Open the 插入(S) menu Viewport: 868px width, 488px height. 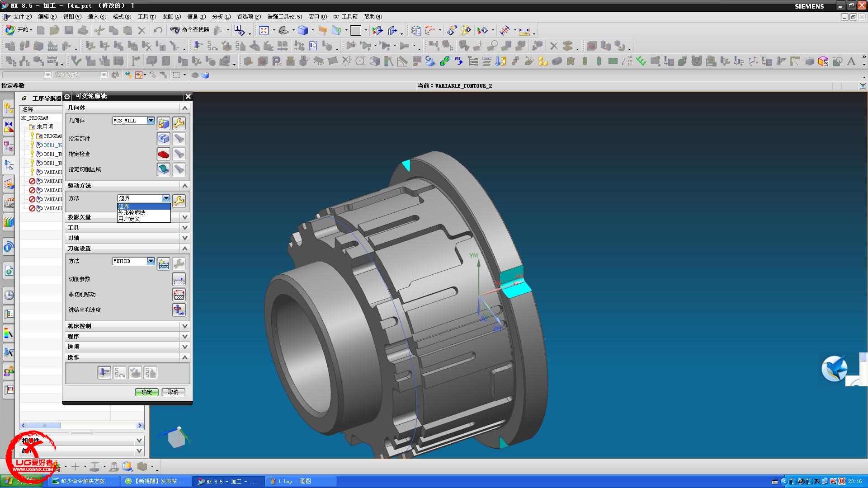click(x=97, y=17)
